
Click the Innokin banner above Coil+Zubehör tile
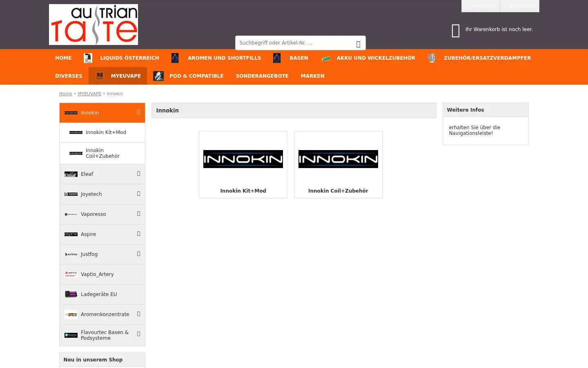tap(338, 159)
